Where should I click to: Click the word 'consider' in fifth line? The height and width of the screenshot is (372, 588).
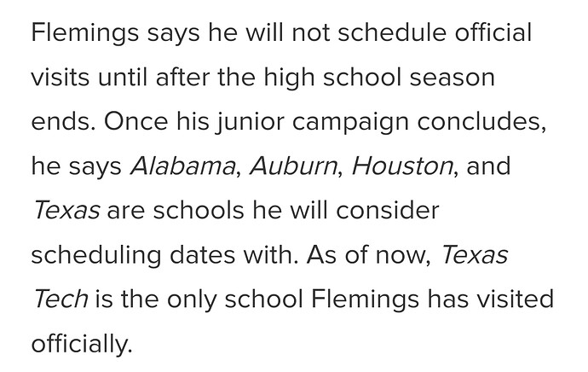tap(388, 210)
